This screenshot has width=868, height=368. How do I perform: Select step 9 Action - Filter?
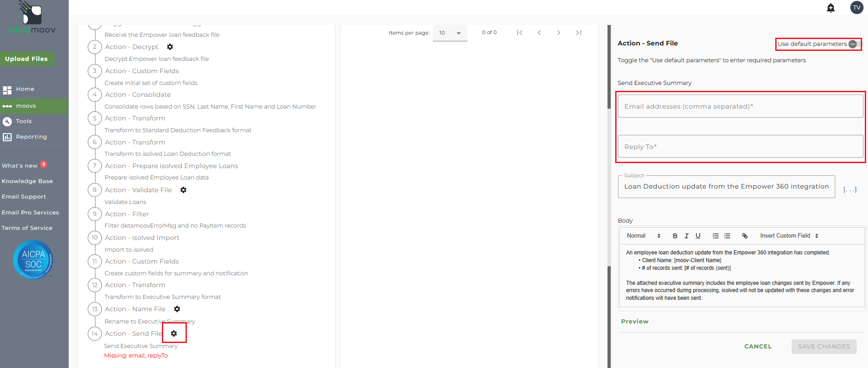click(x=127, y=214)
